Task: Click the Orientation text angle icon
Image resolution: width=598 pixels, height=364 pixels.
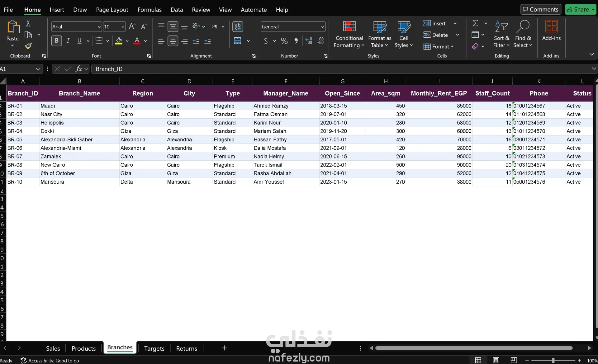Action: pyautogui.click(x=196, y=26)
